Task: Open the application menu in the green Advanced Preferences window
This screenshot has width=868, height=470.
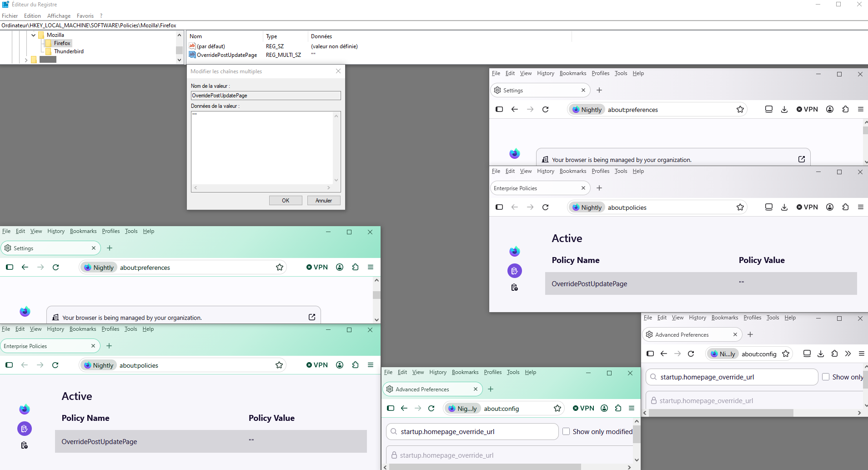Action: (x=632, y=408)
